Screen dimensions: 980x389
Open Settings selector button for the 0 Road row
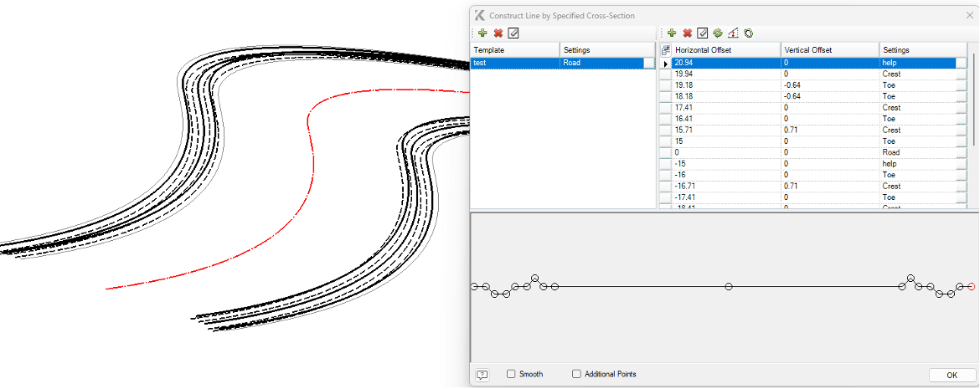coord(962,152)
